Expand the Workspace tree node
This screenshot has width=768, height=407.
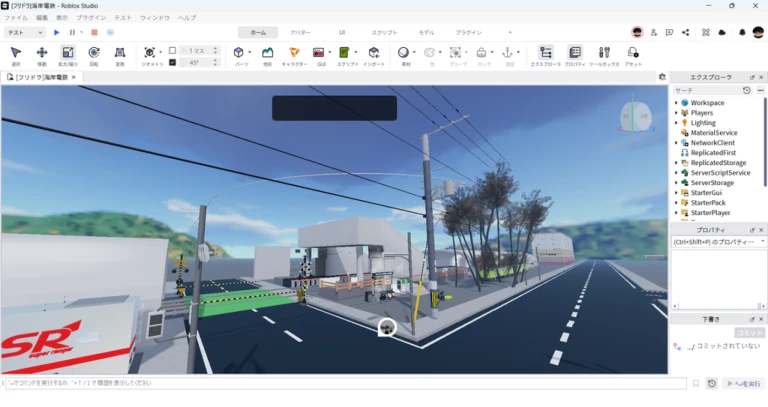(x=676, y=102)
